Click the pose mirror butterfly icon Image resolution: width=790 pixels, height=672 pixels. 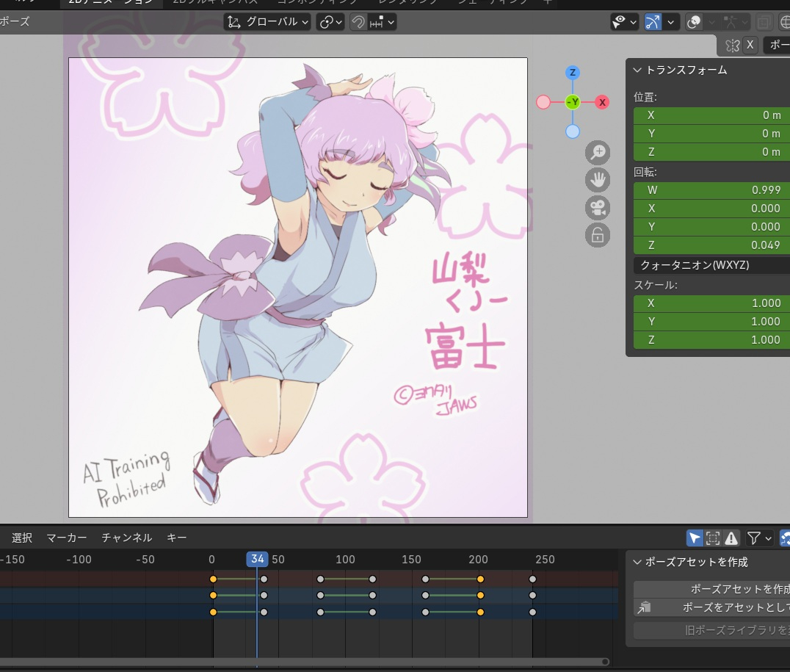point(732,46)
